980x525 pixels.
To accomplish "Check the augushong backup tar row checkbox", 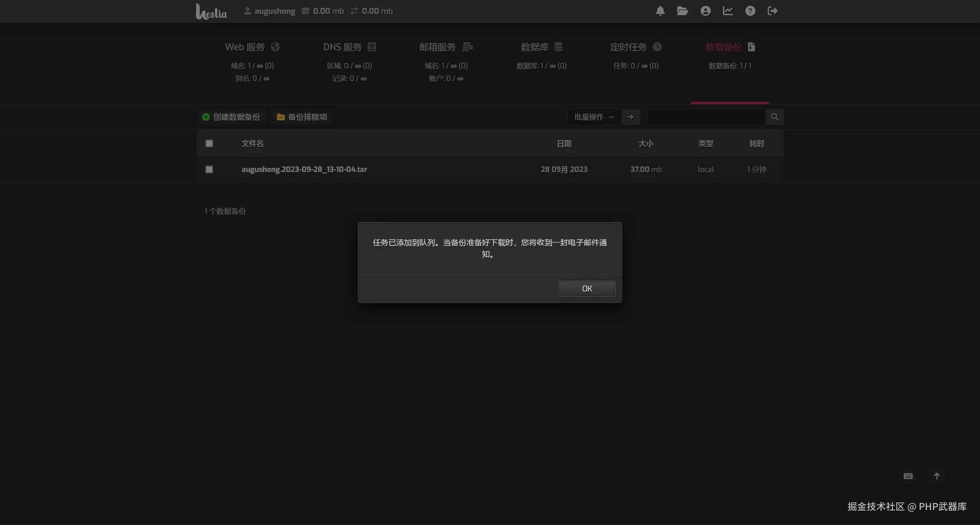I will (x=209, y=169).
